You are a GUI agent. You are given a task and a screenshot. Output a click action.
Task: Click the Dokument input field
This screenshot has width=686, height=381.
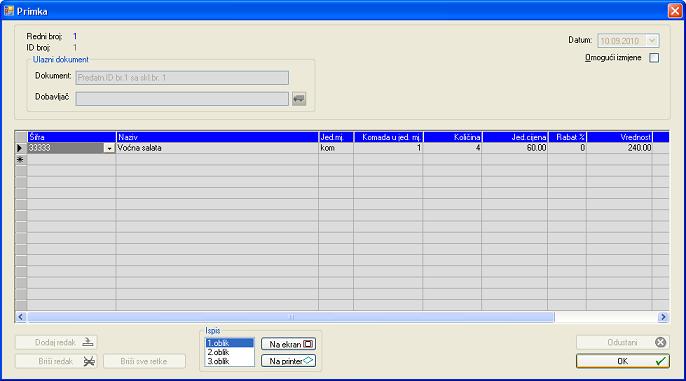point(182,78)
